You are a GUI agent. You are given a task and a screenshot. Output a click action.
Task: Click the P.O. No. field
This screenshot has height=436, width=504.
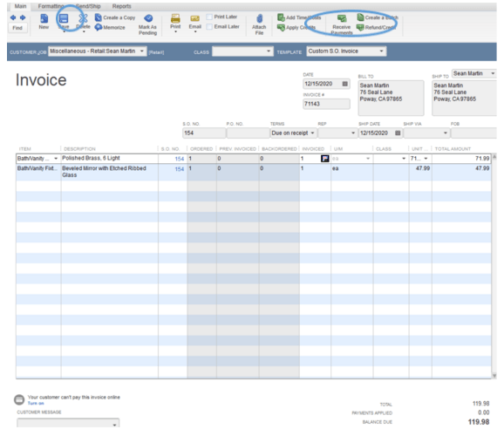coord(248,133)
